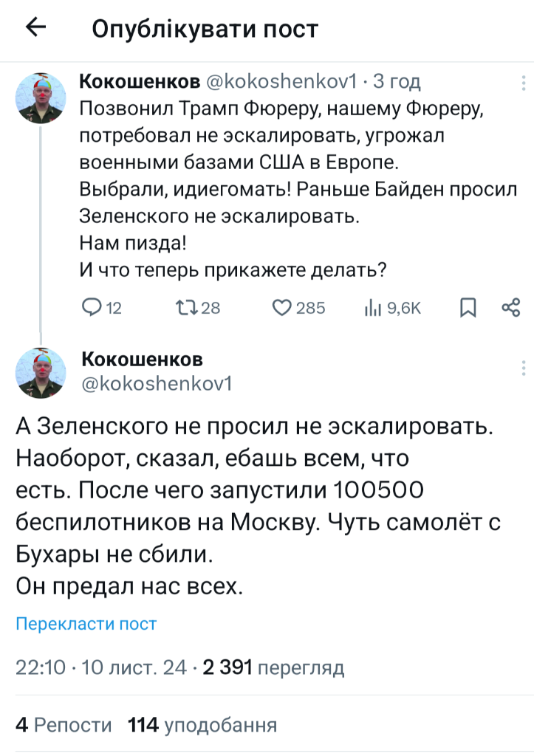Image resolution: width=534 pixels, height=756 pixels.
Task: Open view stats icon showing 9,6K
Action: (372, 308)
